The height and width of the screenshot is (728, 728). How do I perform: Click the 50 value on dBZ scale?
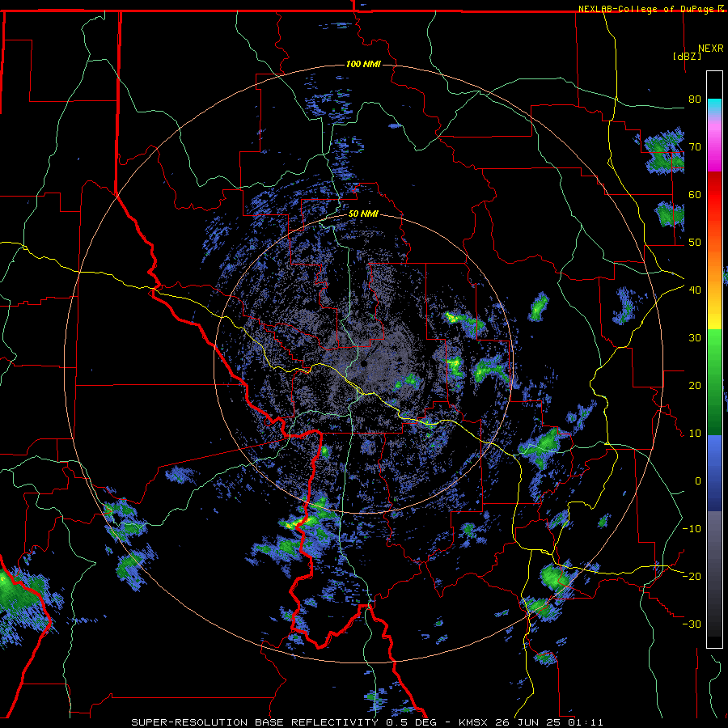pos(695,243)
